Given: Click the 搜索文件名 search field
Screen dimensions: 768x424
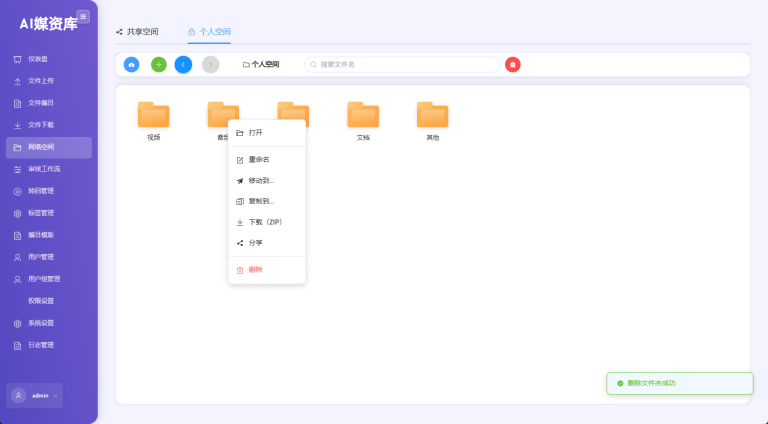Looking at the screenshot, I should (x=402, y=64).
